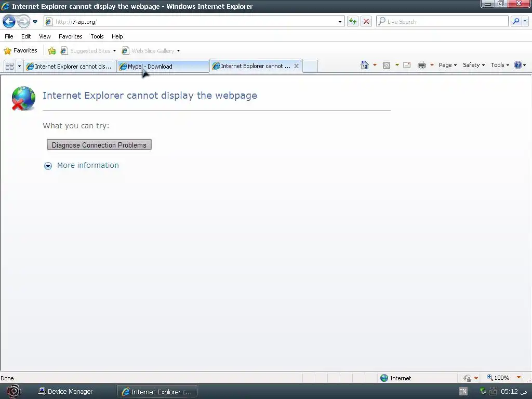The height and width of the screenshot is (399, 532).
Task: Expand the More information arrow icon
Action: tap(48, 166)
